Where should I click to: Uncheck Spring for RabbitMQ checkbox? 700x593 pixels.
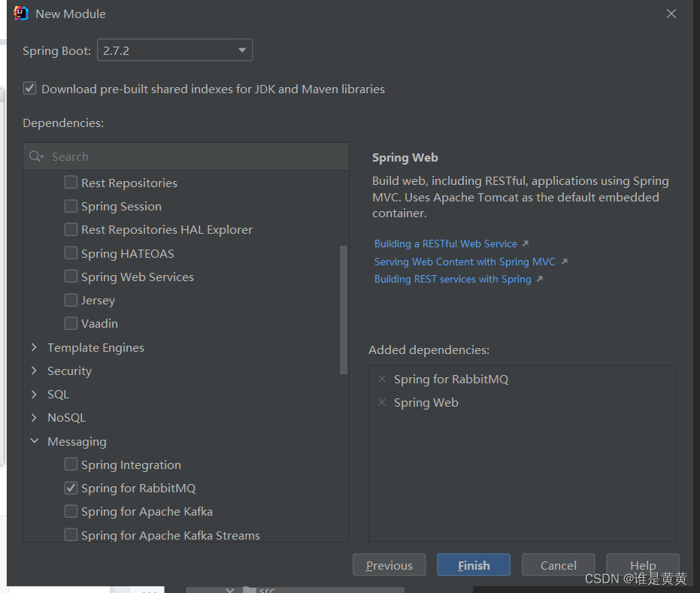point(71,488)
